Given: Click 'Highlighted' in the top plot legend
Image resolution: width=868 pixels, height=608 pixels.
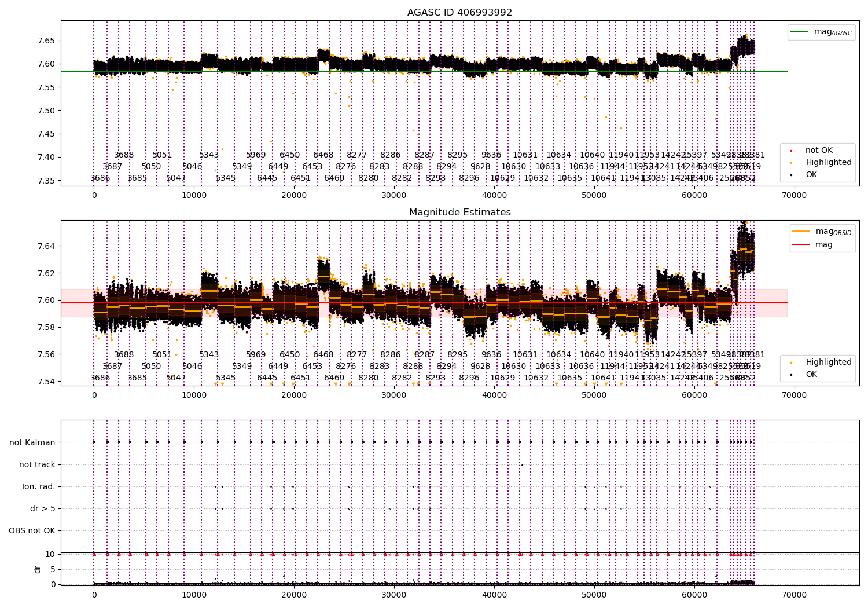Looking at the screenshot, I should pyautogui.click(x=829, y=163).
